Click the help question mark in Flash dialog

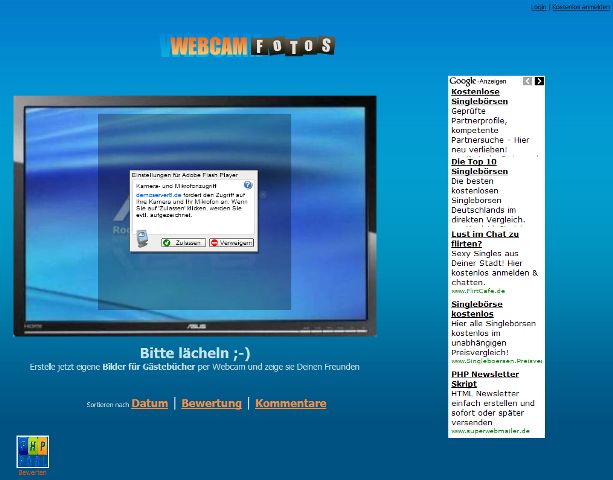point(247,185)
